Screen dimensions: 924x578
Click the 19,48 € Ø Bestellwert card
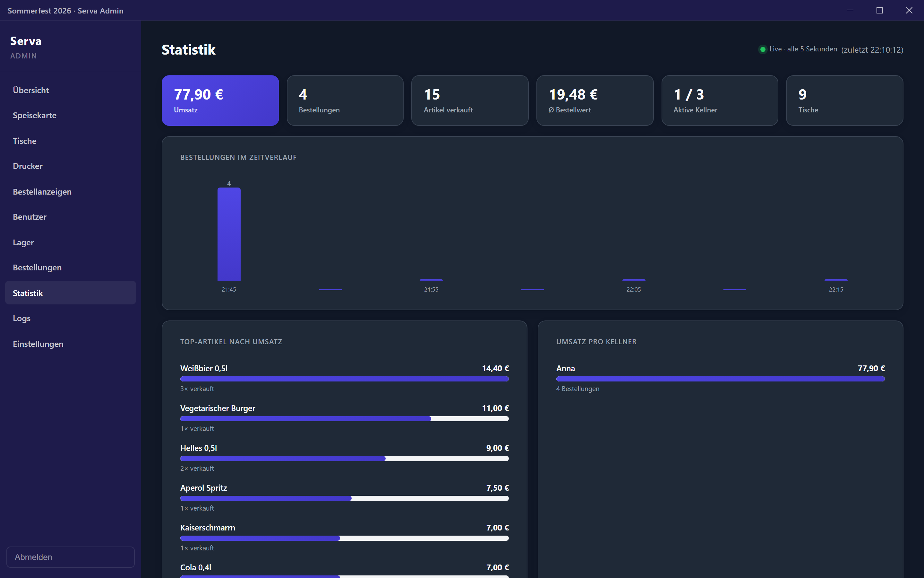[x=595, y=101]
